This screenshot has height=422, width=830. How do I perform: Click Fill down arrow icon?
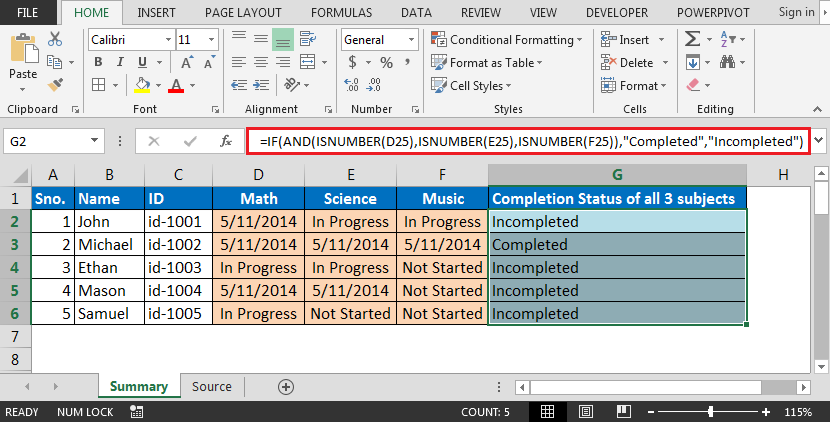coord(692,62)
